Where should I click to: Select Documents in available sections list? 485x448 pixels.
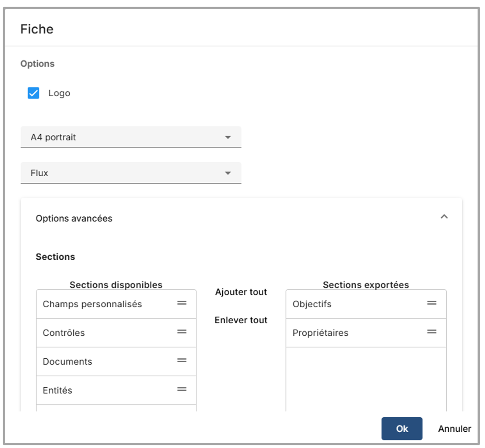(67, 362)
